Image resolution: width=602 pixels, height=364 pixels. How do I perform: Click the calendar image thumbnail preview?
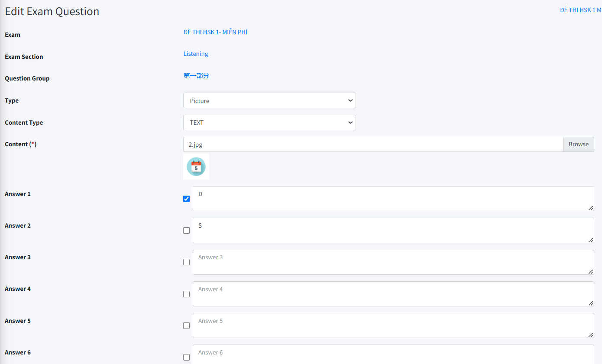(x=196, y=167)
